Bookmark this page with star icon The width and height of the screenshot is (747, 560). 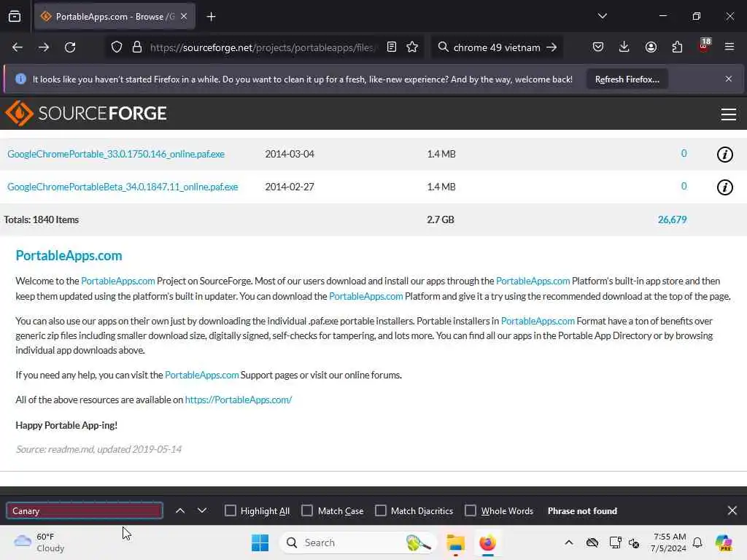tap(412, 47)
